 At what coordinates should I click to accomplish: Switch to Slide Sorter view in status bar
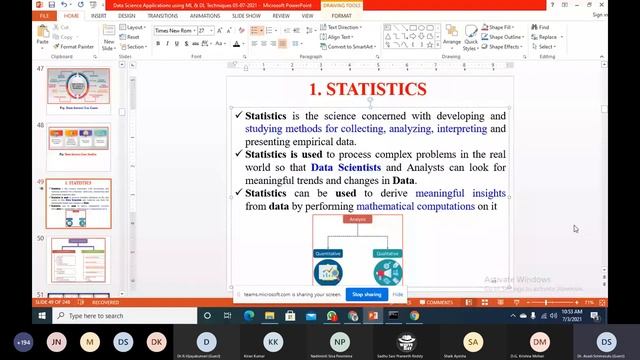tap(484, 302)
